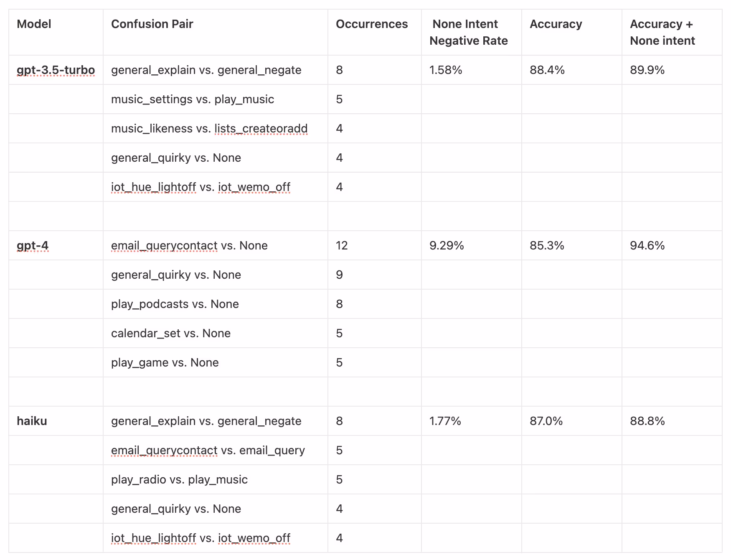Click the "88.8%" accuracy value
Screen dimensions: 731x560
pyautogui.click(x=647, y=421)
